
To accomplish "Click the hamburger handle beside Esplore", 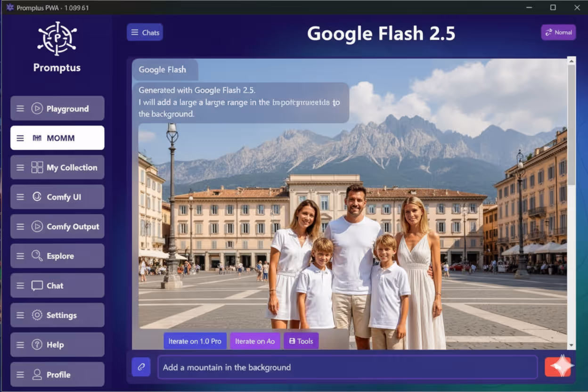I will [20, 256].
